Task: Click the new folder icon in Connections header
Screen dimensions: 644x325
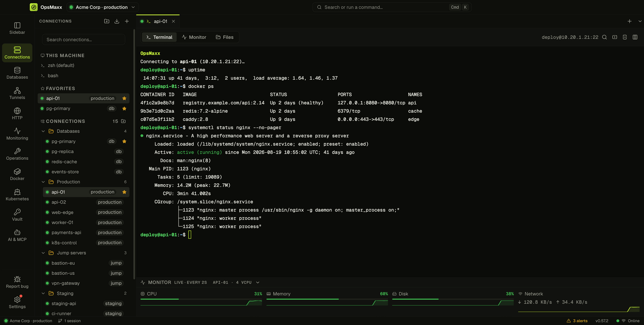Action: click(x=107, y=21)
